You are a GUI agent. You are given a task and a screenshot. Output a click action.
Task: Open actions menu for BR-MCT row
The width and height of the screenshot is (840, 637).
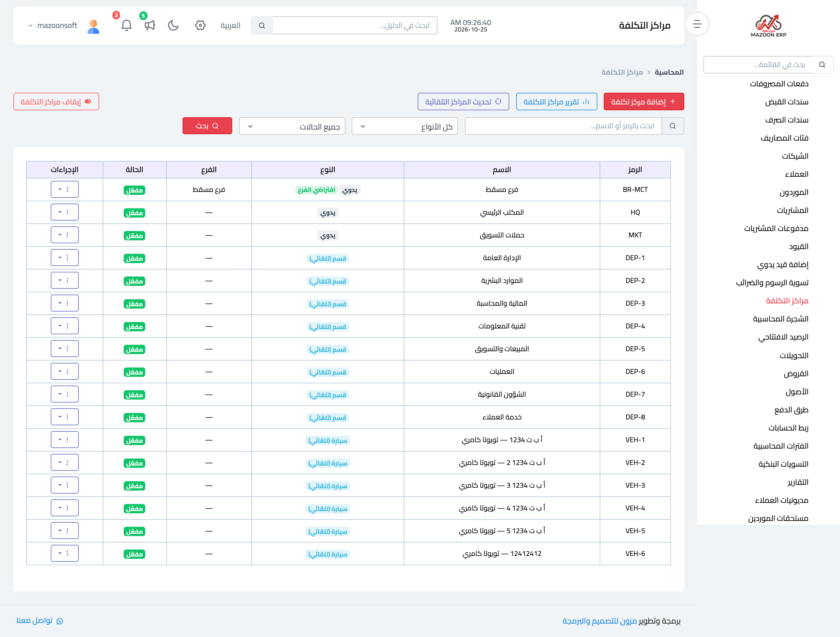coord(64,189)
